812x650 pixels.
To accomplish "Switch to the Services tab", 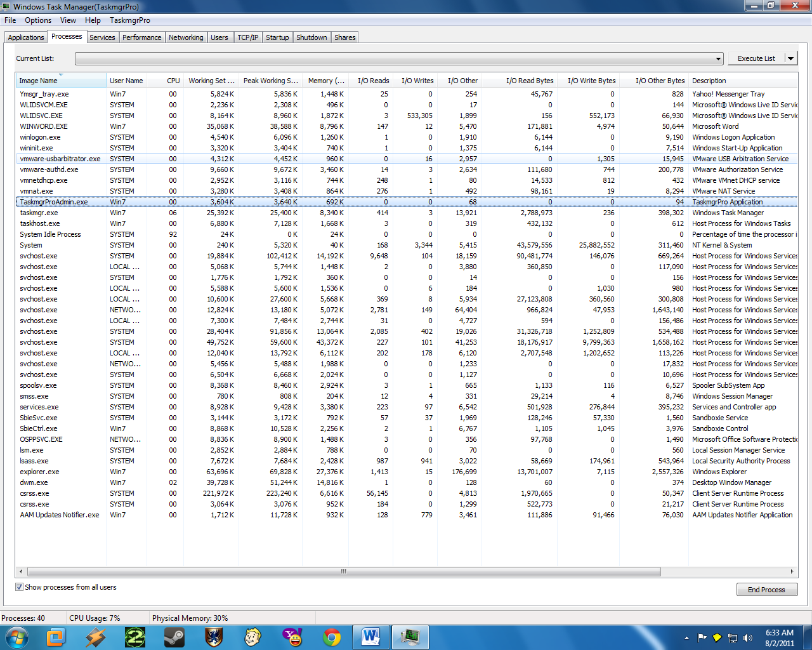I will click(x=102, y=37).
